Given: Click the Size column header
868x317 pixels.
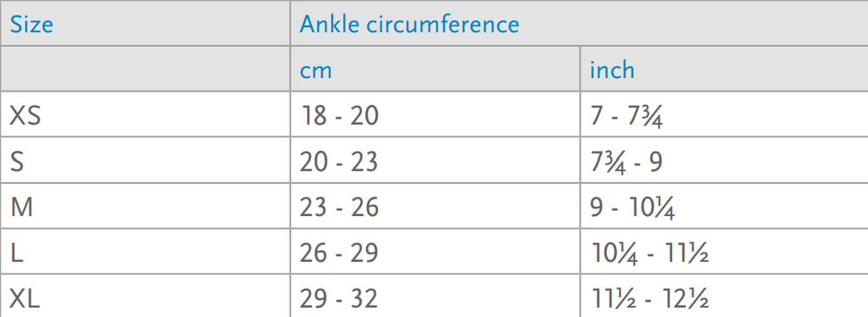Looking at the screenshot, I should (145, 23).
